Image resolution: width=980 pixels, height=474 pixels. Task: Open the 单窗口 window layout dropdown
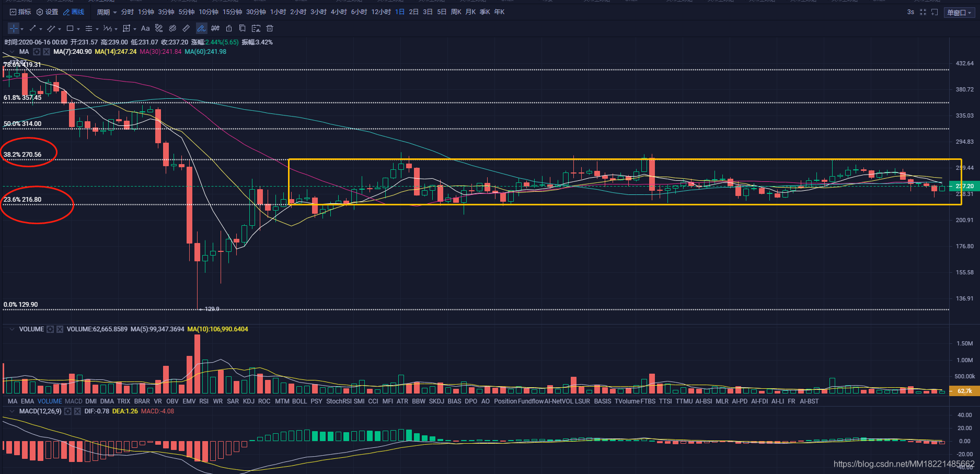click(x=959, y=13)
